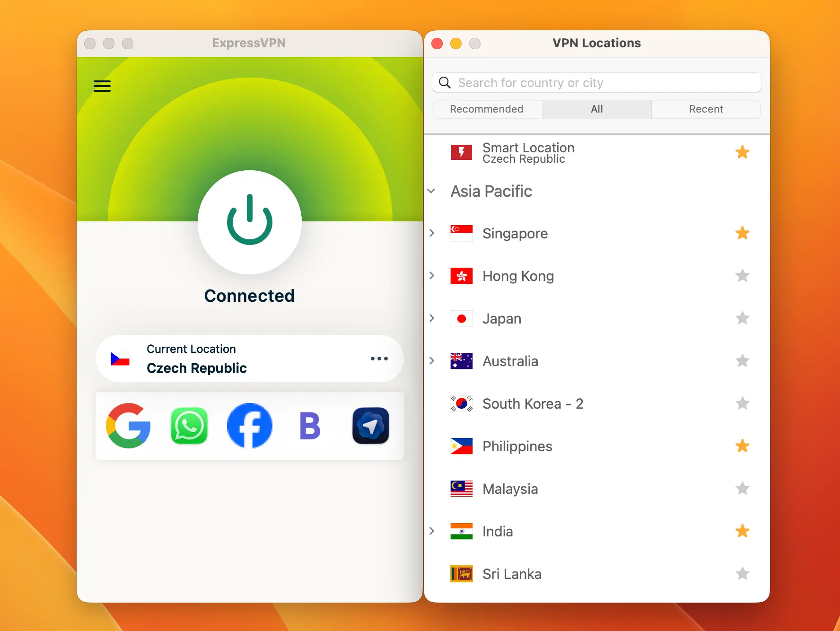840x631 pixels.
Task: Expand the Australia location list
Action: (432, 361)
